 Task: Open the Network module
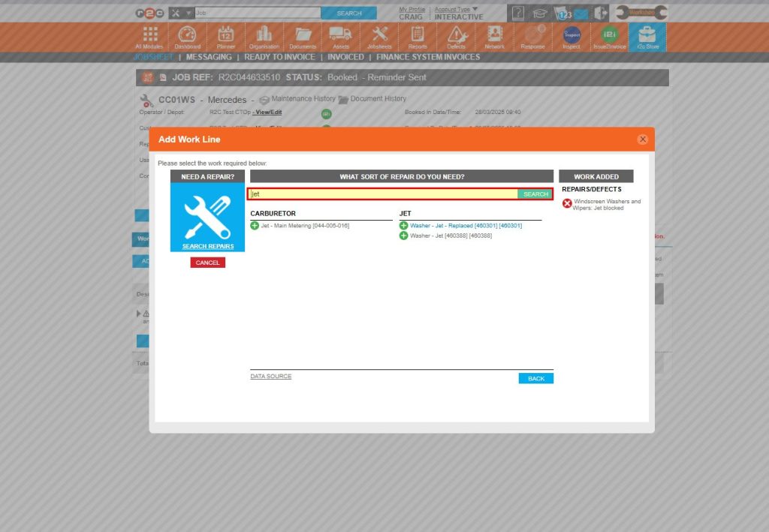(x=495, y=35)
